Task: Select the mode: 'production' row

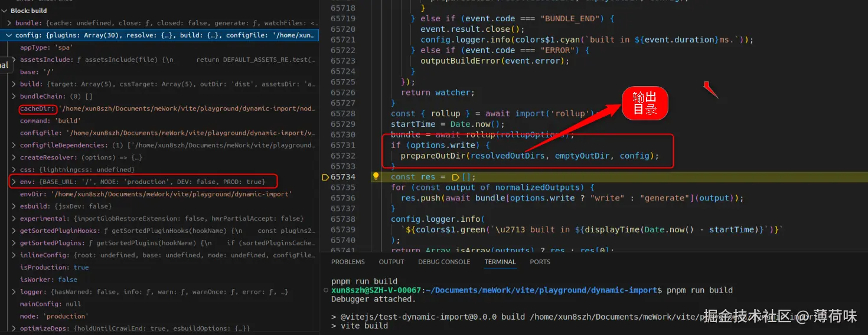Action: [159, 316]
